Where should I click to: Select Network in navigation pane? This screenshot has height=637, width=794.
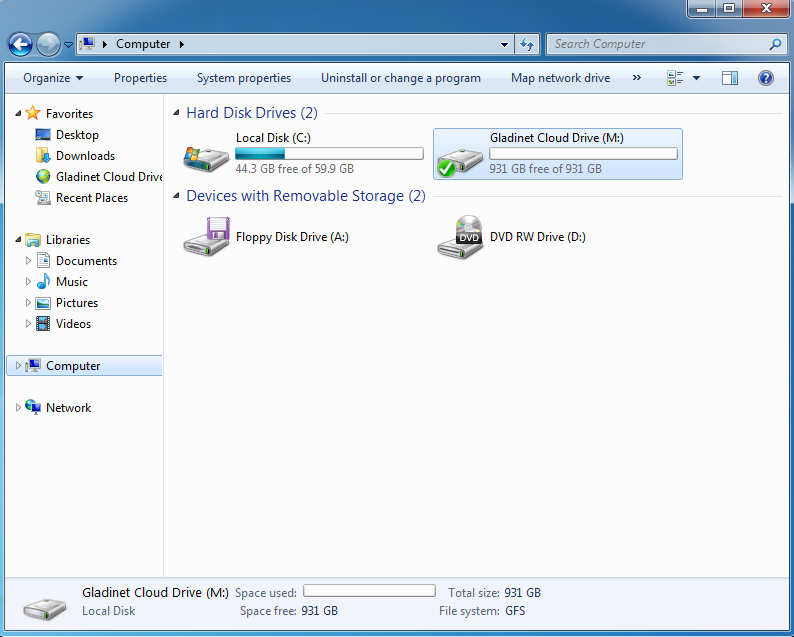68,408
